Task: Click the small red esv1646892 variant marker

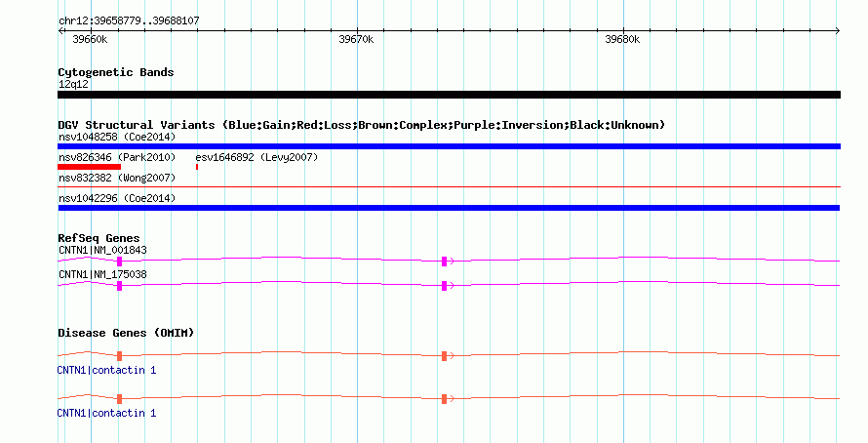Action: [197, 167]
